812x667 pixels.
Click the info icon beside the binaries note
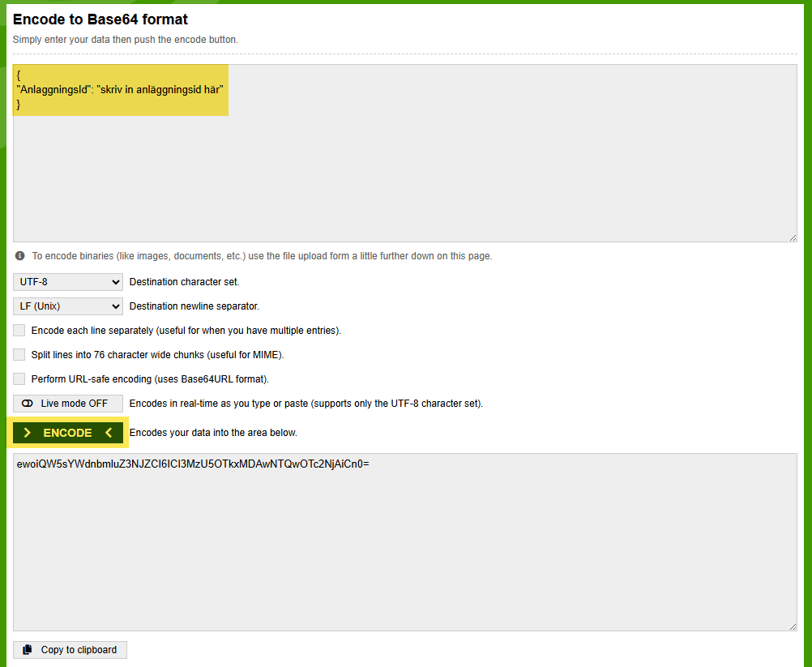(19, 256)
